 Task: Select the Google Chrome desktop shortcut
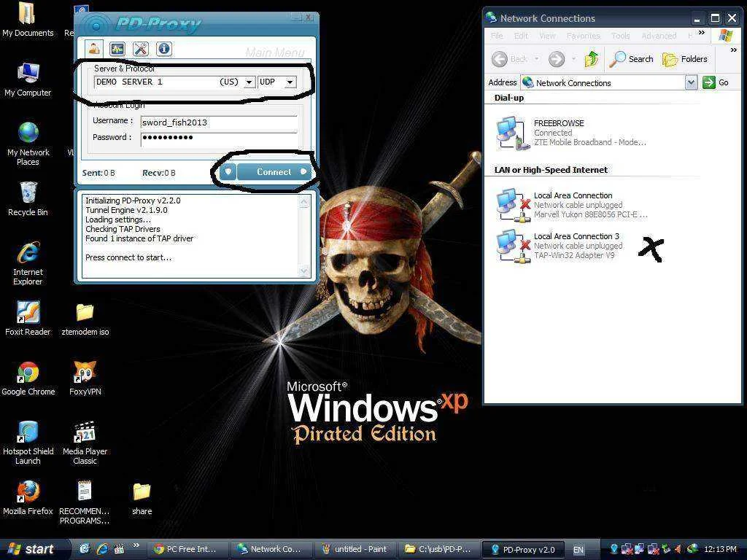tap(28, 378)
